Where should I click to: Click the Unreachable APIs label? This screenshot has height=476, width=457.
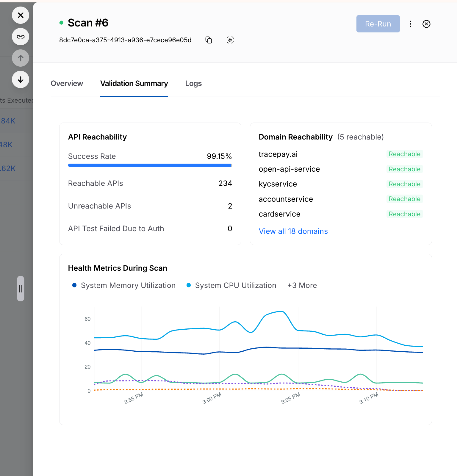(x=99, y=206)
